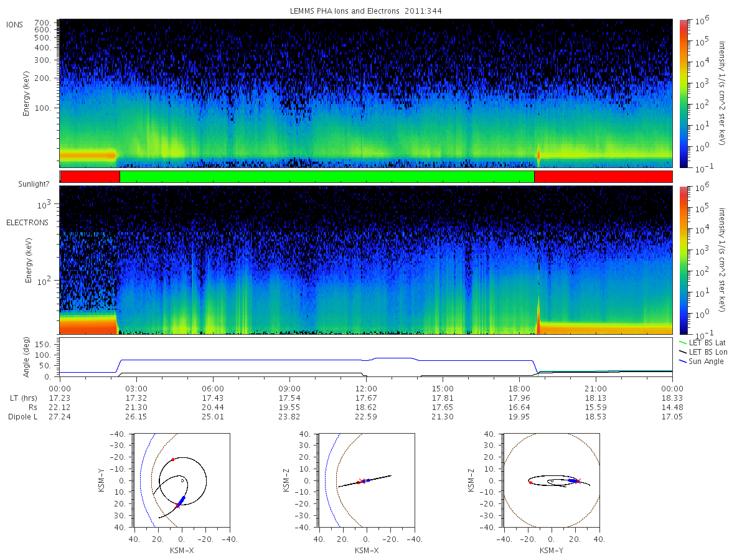Screen dimensions: 747x560
Task: Click the electrons intensity color bar
Action: pyautogui.click(x=684, y=260)
